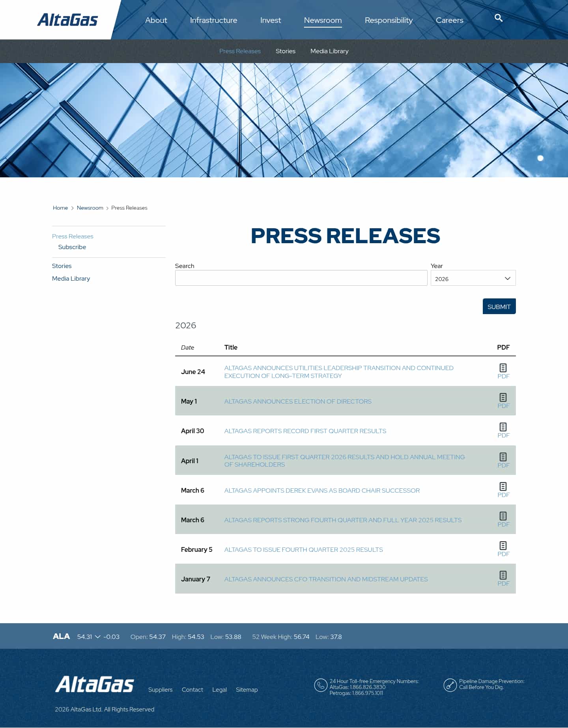Click the June 24 date cell
The width and height of the screenshot is (568, 728).
point(193,372)
